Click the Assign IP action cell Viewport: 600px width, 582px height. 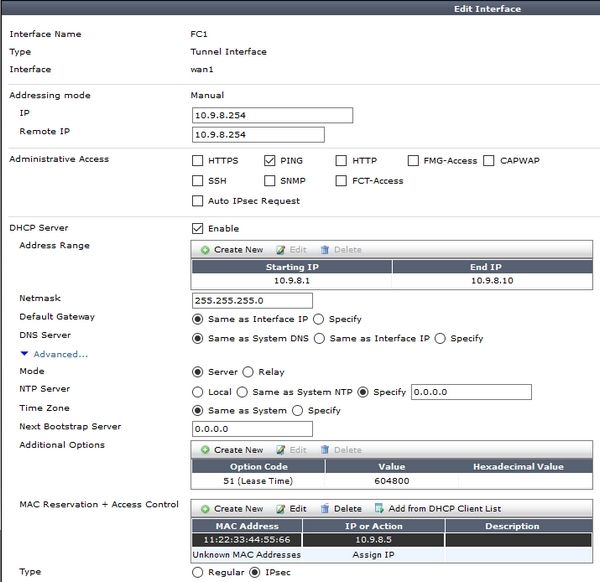[x=373, y=555]
